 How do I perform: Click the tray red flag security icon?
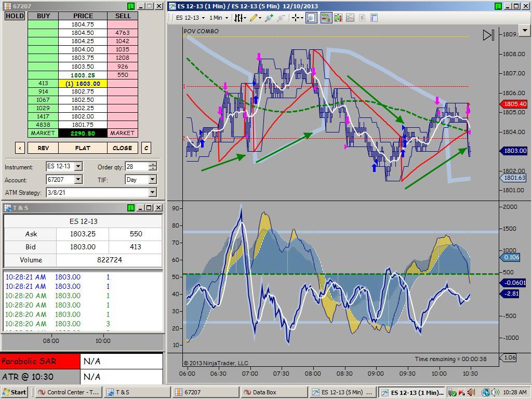pos(461,392)
